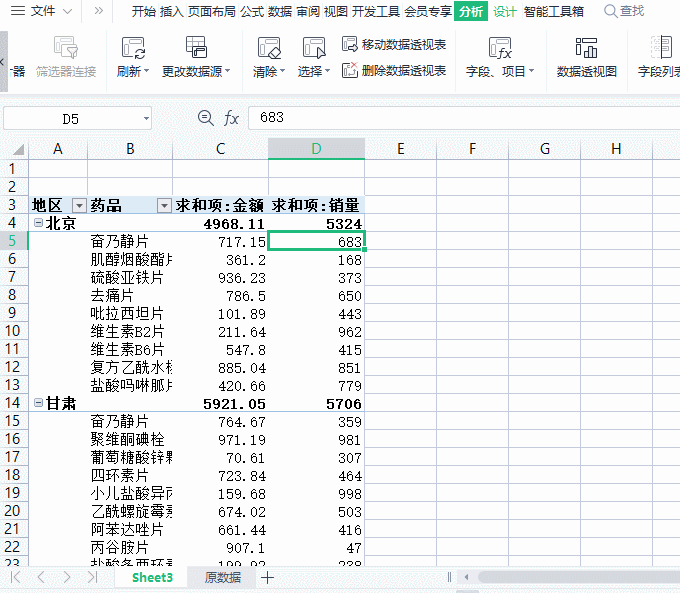Open the 地区 filter dropdown
Viewport: 680px width, 593px height.
79,205
